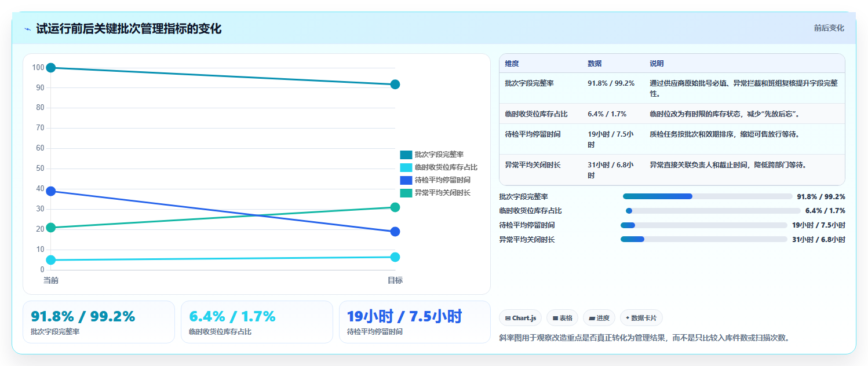Open the 91.8% / 99.2% data card
The height and width of the screenshot is (366, 868).
click(99, 322)
